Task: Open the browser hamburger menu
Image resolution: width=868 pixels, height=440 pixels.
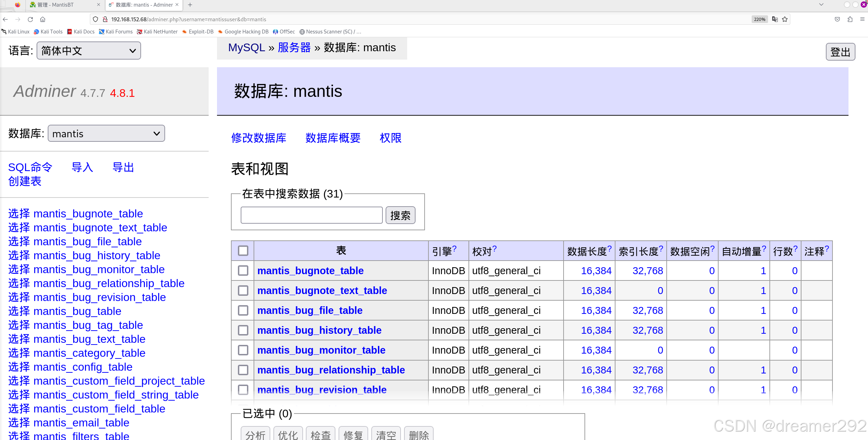Action: click(x=862, y=20)
